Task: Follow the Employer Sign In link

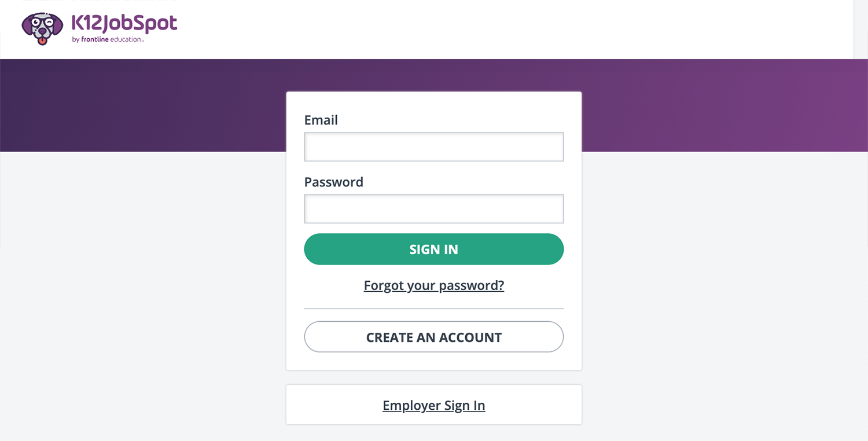Action: point(434,405)
